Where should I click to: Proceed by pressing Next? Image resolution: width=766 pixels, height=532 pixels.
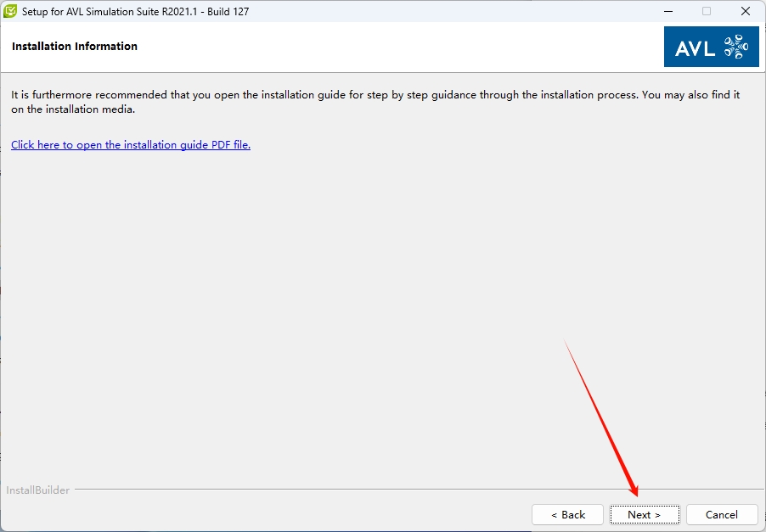pos(645,515)
